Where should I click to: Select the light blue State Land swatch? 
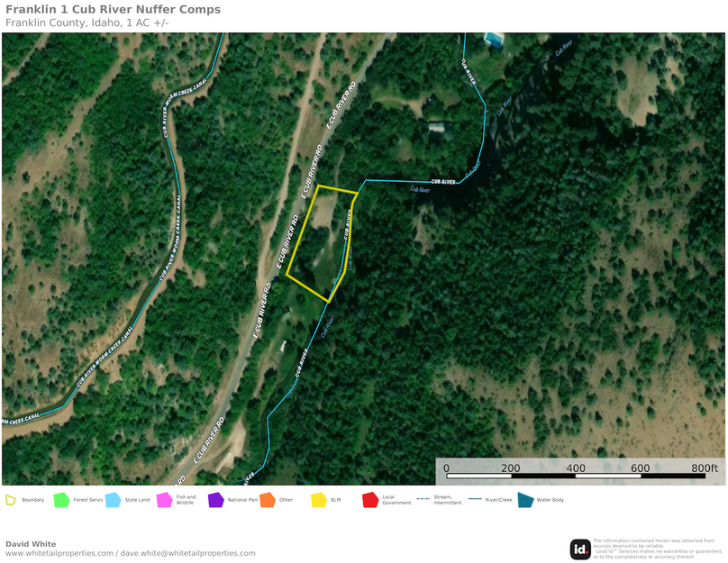coord(113,500)
